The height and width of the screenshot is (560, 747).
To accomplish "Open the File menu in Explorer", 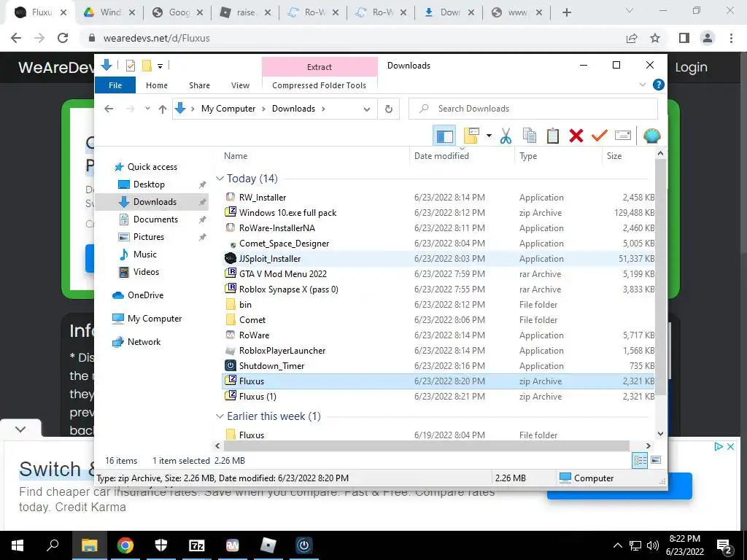I will (x=115, y=85).
